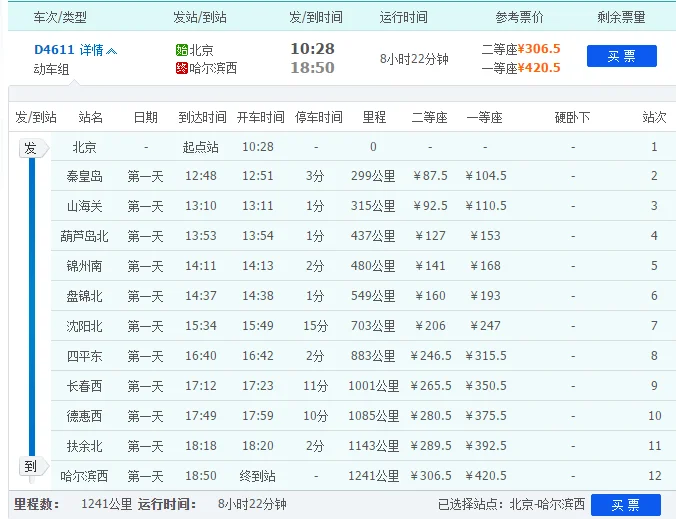Select the 沈阳北 station name
This screenshot has height=519, width=676.
pos(84,326)
